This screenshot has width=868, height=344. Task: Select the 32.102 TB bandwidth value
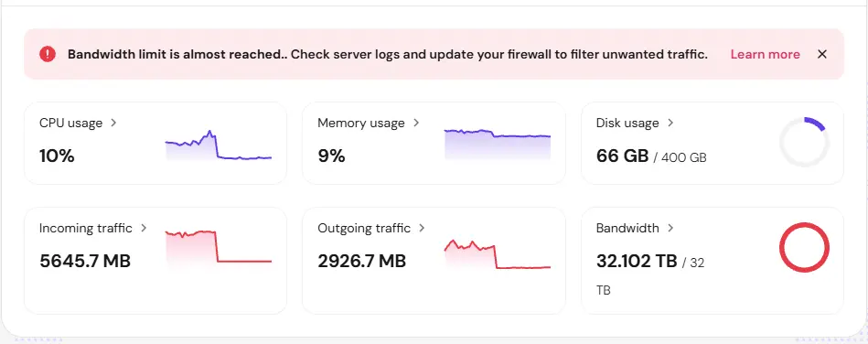pyautogui.click(x=637, y=261)
